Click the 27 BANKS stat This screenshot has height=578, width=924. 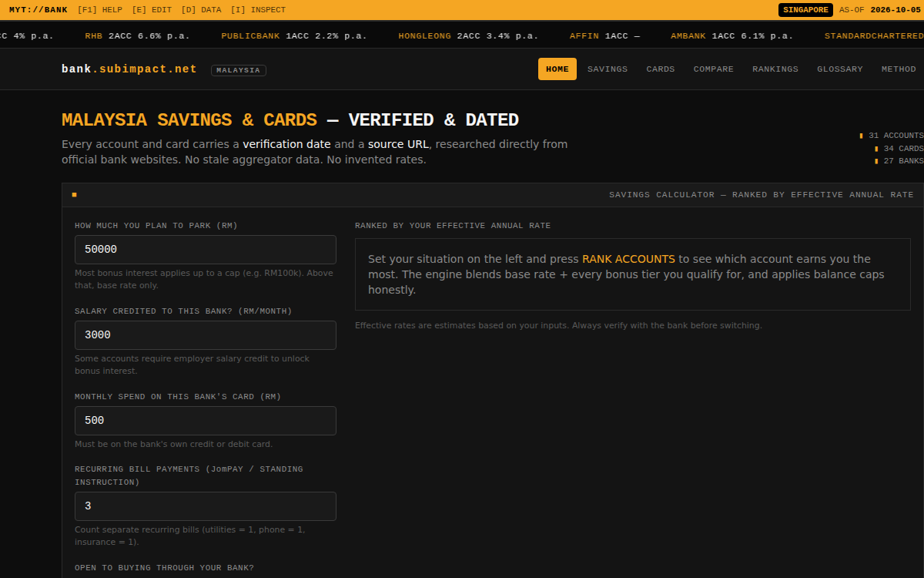click(899, 161)
